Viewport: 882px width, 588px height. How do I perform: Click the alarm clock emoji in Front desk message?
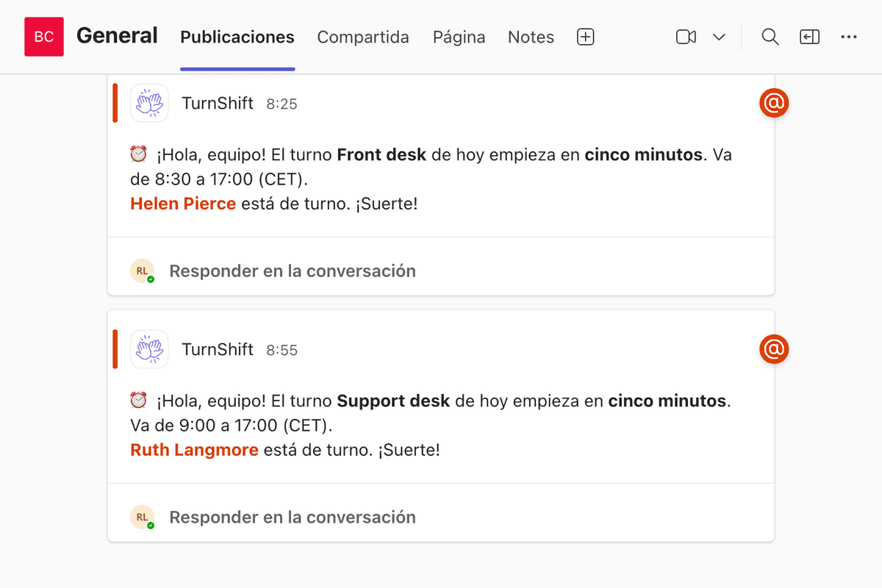tap(138, 154)
